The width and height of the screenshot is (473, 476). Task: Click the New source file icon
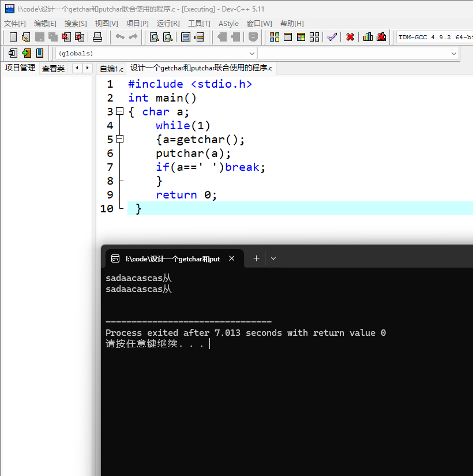[x=13, y=37]
